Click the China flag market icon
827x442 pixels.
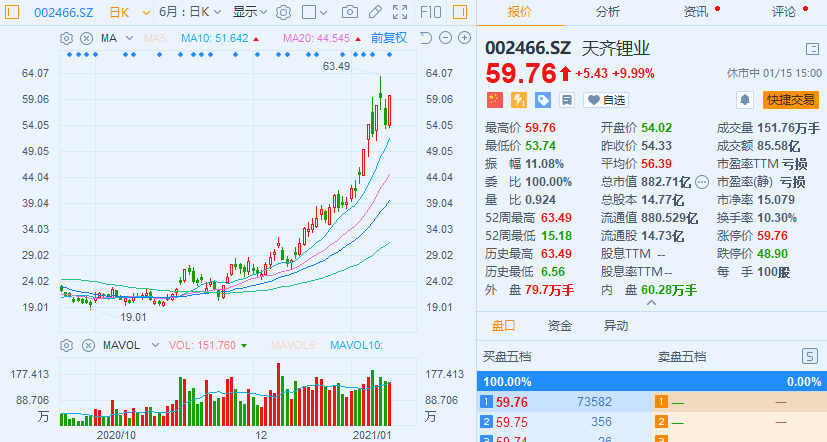[495, 100]
